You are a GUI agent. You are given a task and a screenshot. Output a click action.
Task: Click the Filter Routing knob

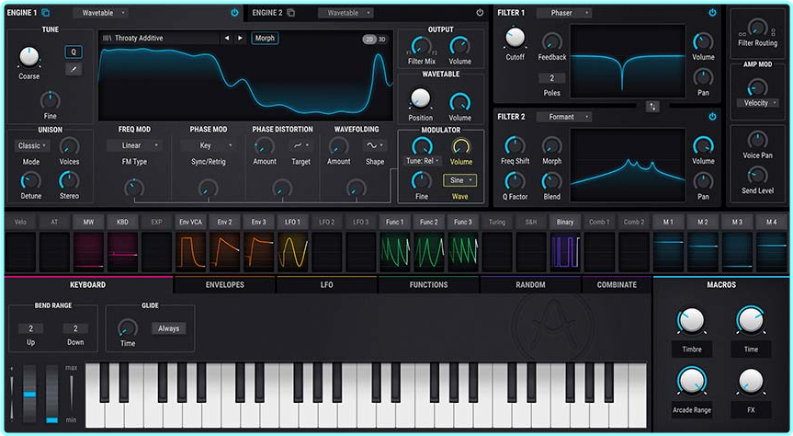pyautogui.click(x=757, y=27)
